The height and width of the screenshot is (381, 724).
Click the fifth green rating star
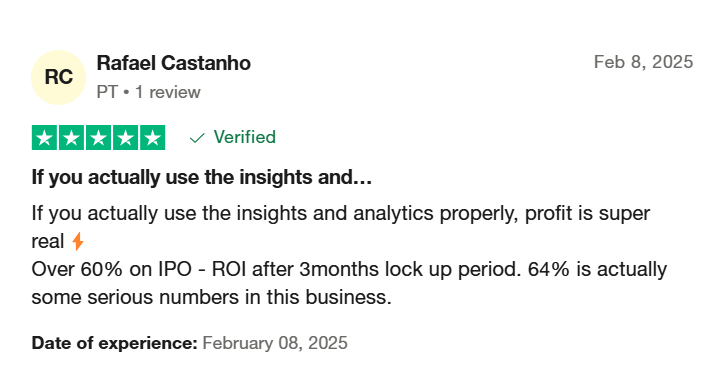pos(152,138)
